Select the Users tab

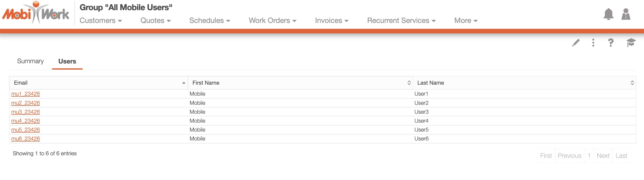[x=67, y=61]
